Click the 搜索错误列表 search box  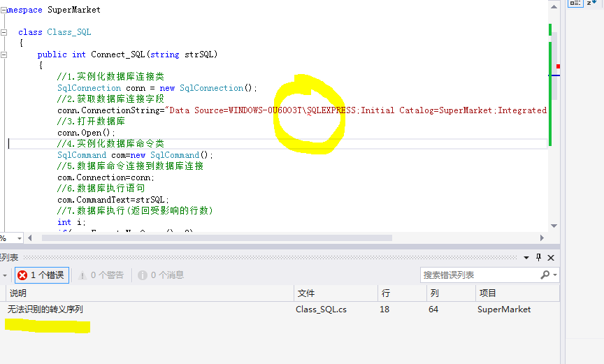coord(480,275)
